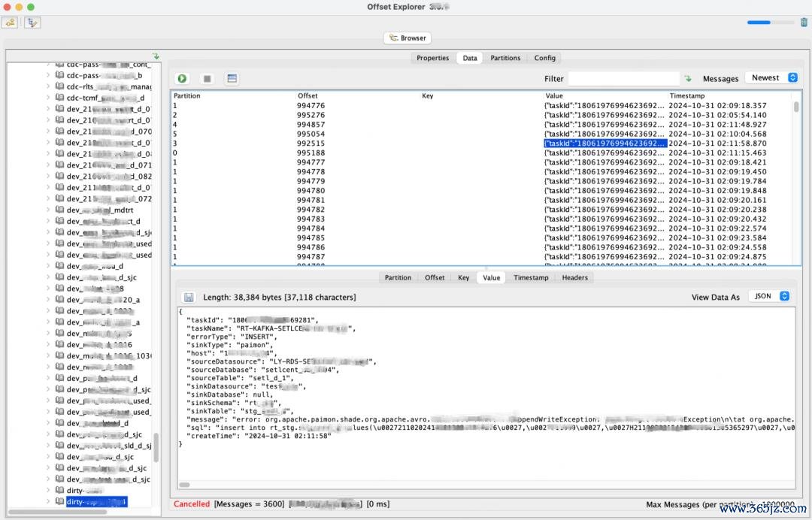Click the icon of the topic ending 20_a
Screen dimensions: 812x520
pyautogui.click(x=60, y=300)
